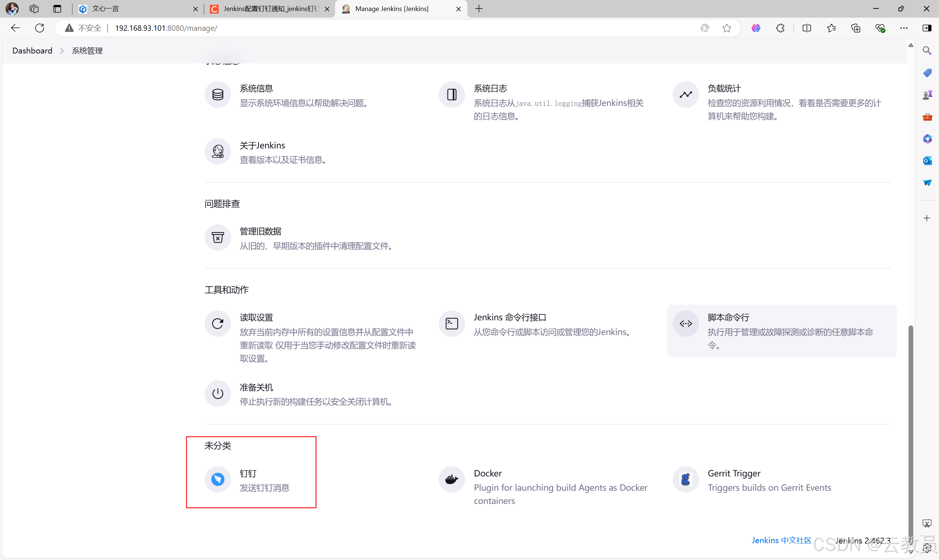
Task: Open the 准备关机 link
Action: point(256,387)
